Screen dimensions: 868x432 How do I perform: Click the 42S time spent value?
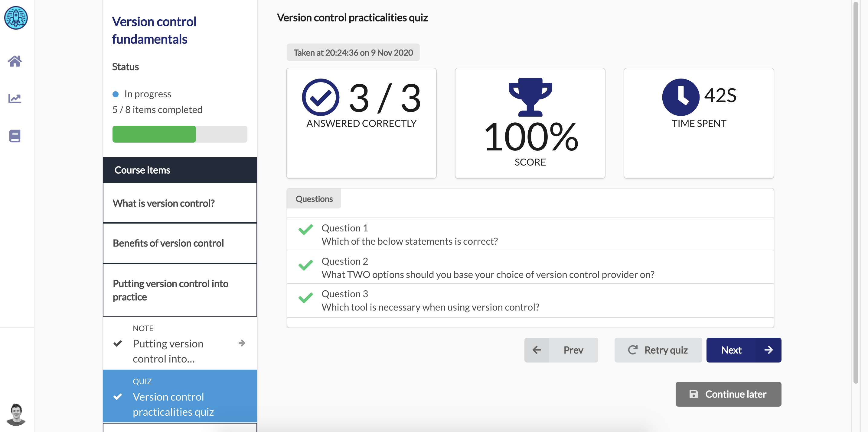pos(720,95)
